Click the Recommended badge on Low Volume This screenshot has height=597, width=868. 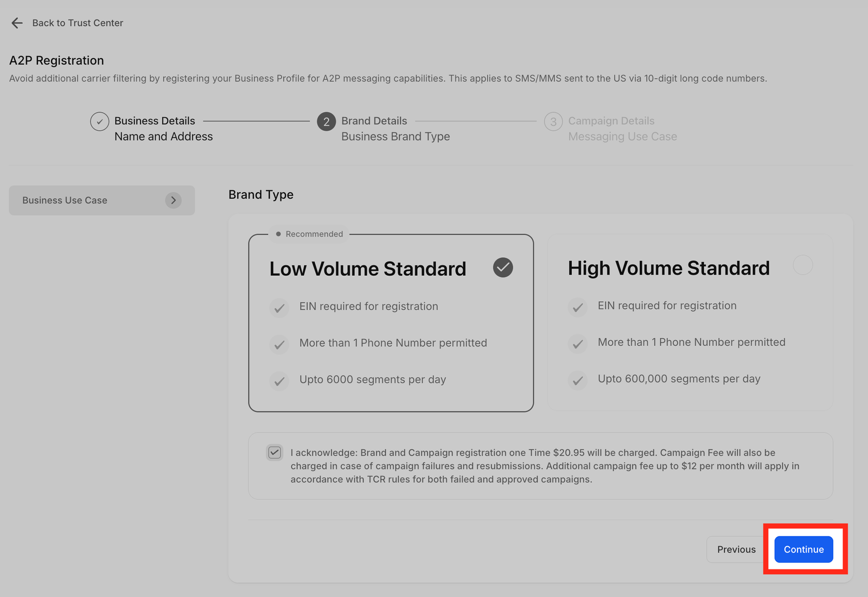point(310,234)
